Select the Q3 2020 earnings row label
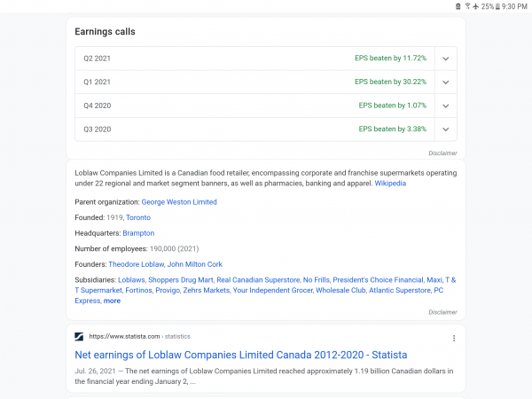Viewport: 532px width, 399px height. pos(97,129)
